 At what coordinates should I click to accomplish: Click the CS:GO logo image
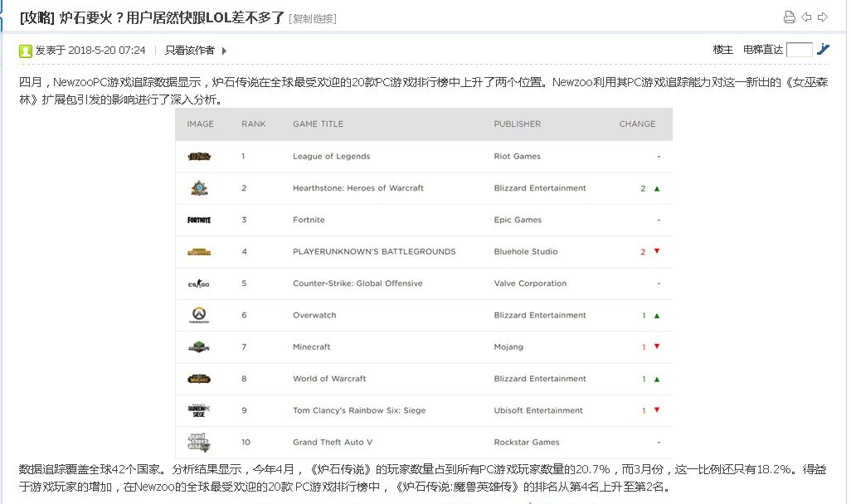tap(199, 283)
